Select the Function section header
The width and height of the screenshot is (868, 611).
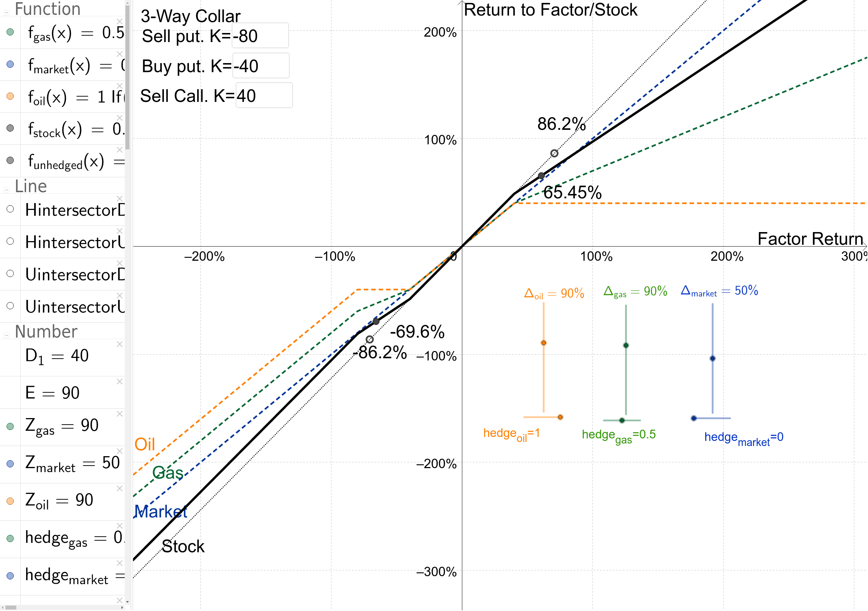point(47,8)
